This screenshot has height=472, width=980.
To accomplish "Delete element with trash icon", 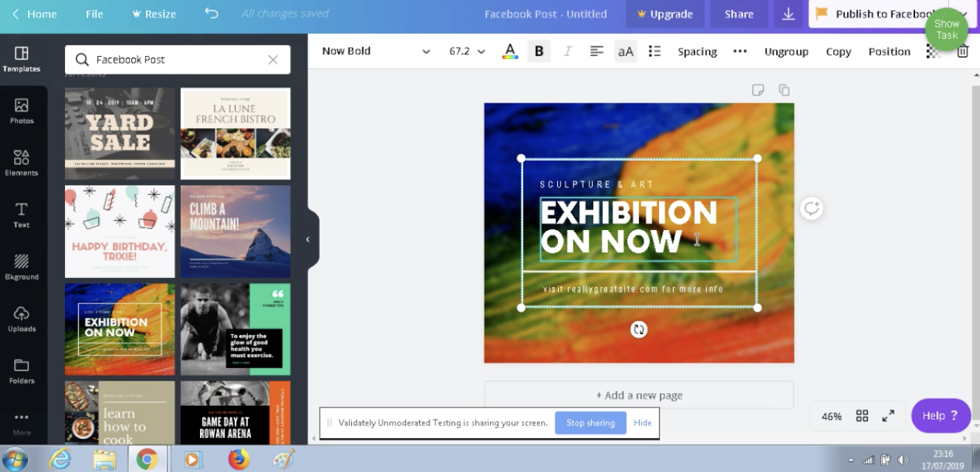I will click(962, 52).
